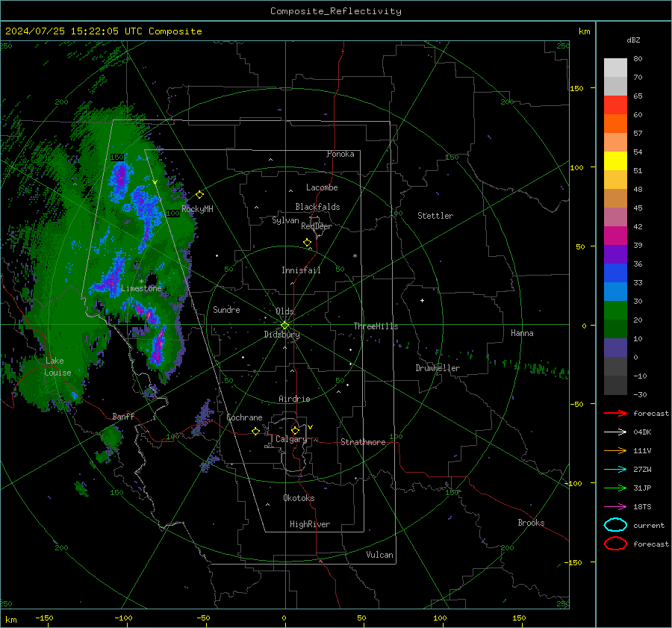
Task: Click the Sundre city label
Action: tap(226, 309)
